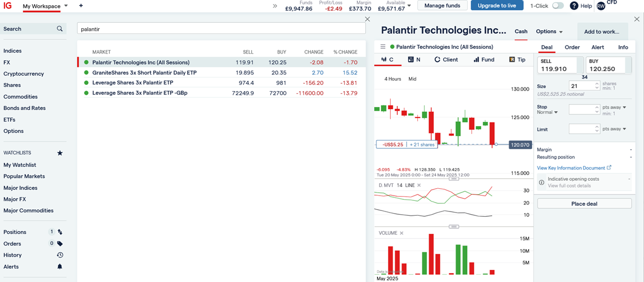
Task: Remove the D.MVT indicator with its X
Action: pyautogui.click(x=419, y=186)
